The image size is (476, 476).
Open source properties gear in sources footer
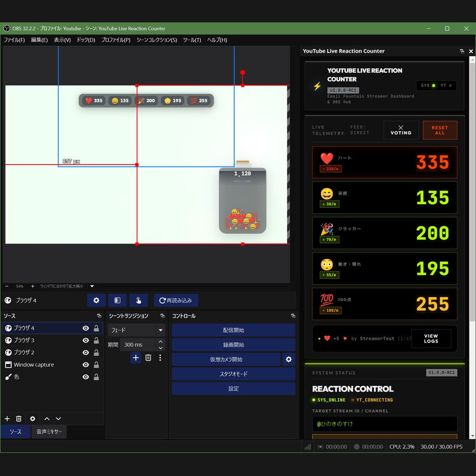[x=33, y=419]
